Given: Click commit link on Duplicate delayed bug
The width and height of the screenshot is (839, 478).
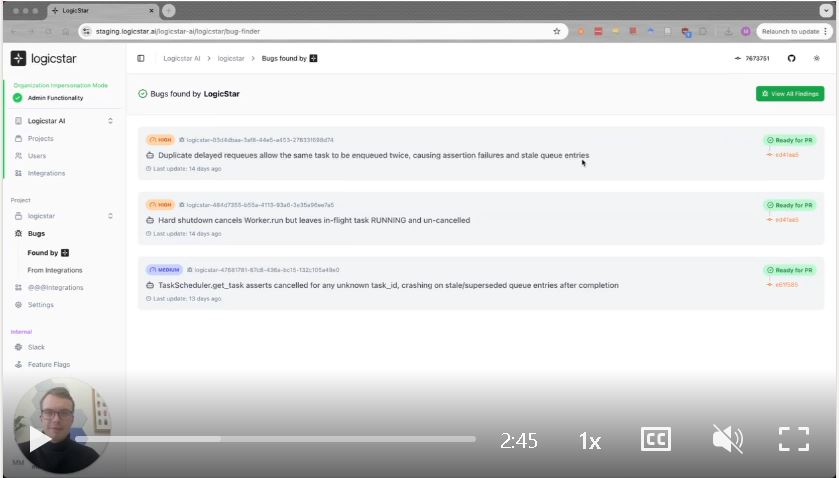Looking at the screenshot, I should [x=782, y=155].
